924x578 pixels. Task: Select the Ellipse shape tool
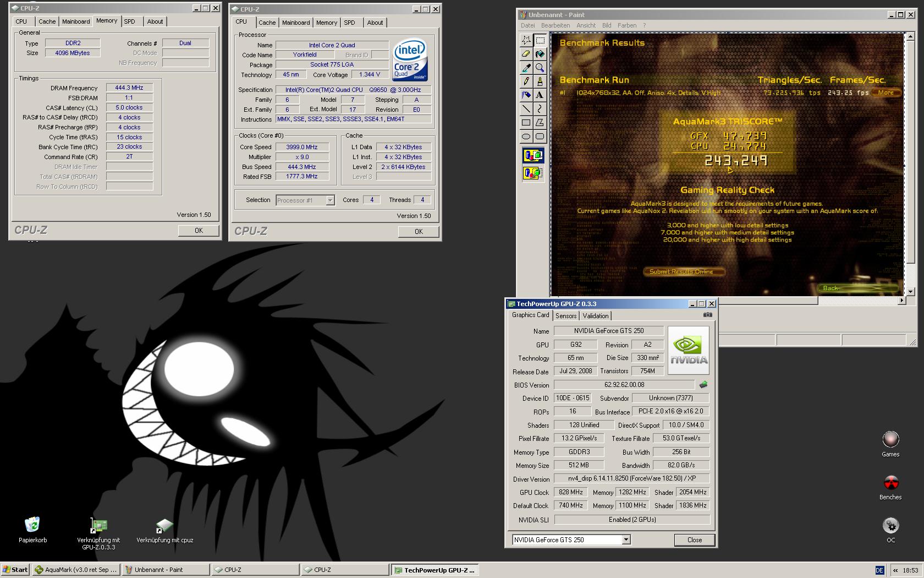pos(526,137)
